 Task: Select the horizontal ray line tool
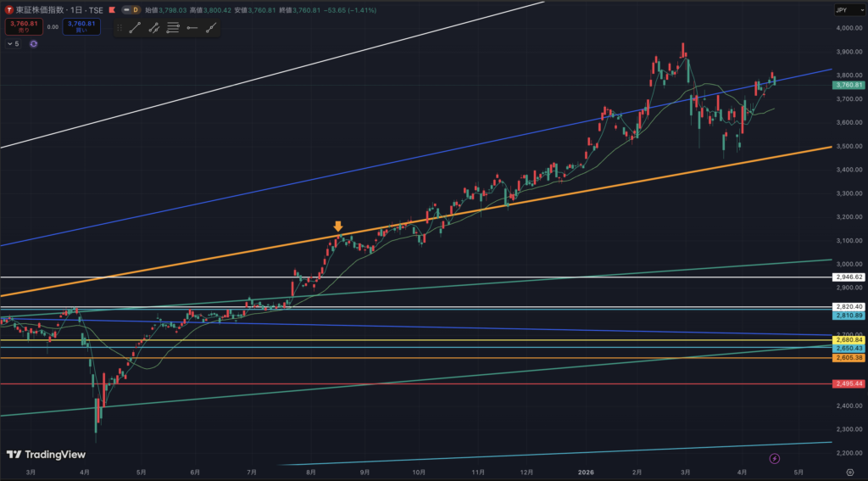click(x=192, y=27)
